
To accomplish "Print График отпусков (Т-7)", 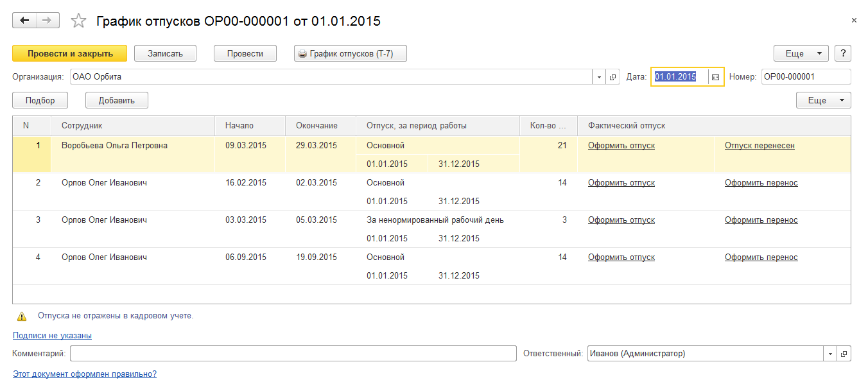I will pyautogui.click(x=351, y=53).
